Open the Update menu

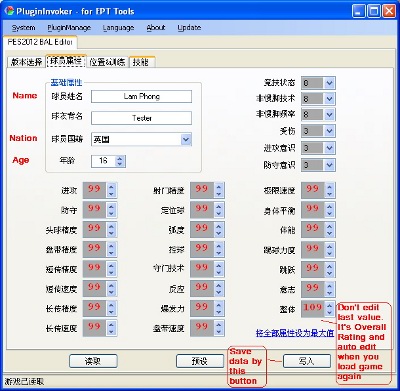tap(189, 28)
